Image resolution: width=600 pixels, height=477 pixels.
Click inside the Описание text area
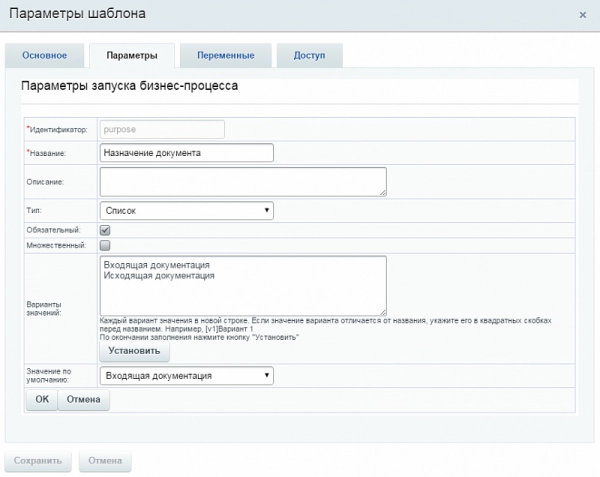(x=242, y=181)
